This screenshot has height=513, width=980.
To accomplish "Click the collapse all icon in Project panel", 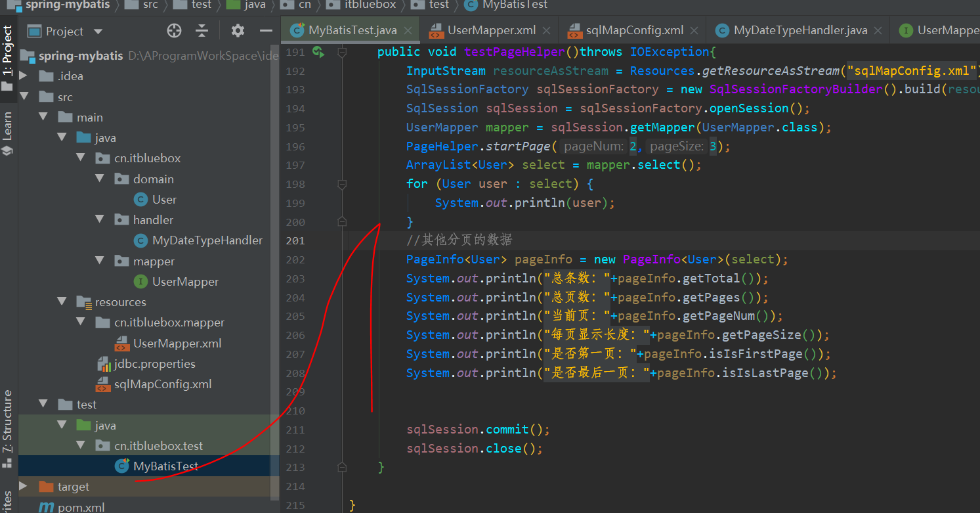I will point(202,31).
